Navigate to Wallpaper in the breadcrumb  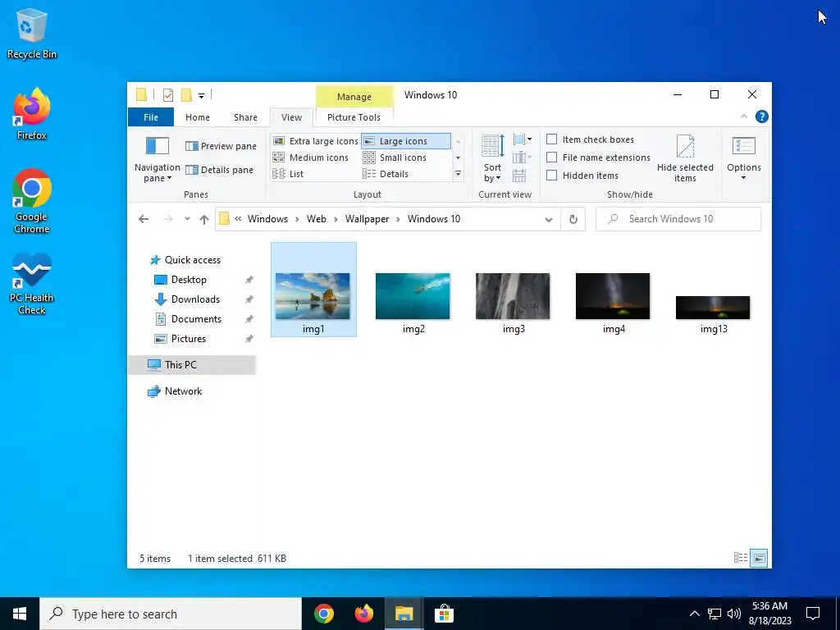(x=367, y=218)
